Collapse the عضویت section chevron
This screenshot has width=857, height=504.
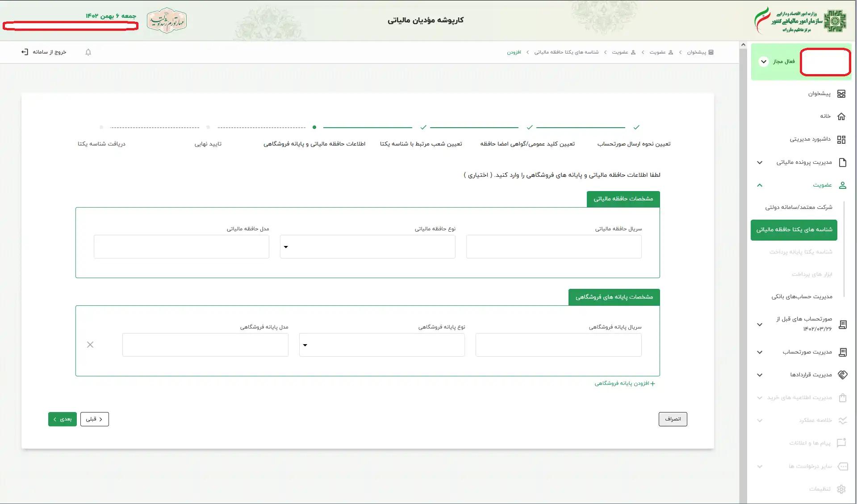759,185
